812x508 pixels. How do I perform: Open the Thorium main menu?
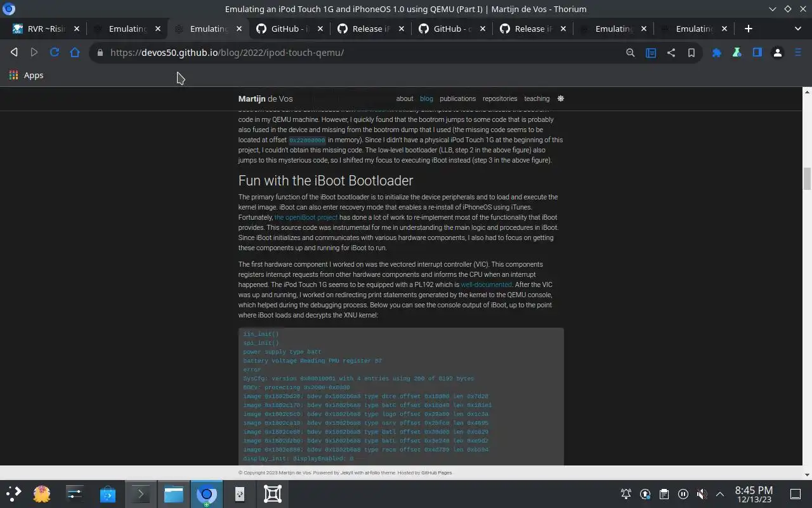click(798, 53)
